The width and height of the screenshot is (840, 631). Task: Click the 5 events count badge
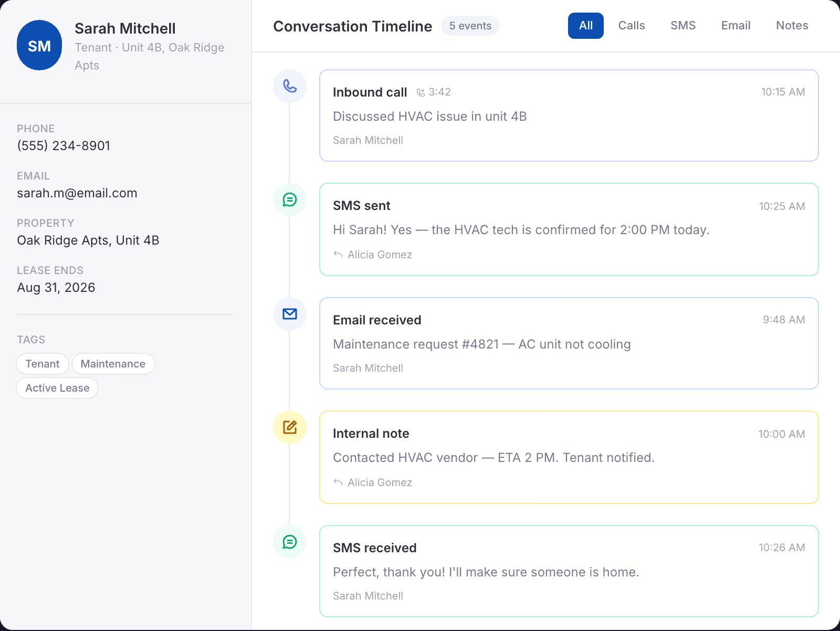coord(470,25)
